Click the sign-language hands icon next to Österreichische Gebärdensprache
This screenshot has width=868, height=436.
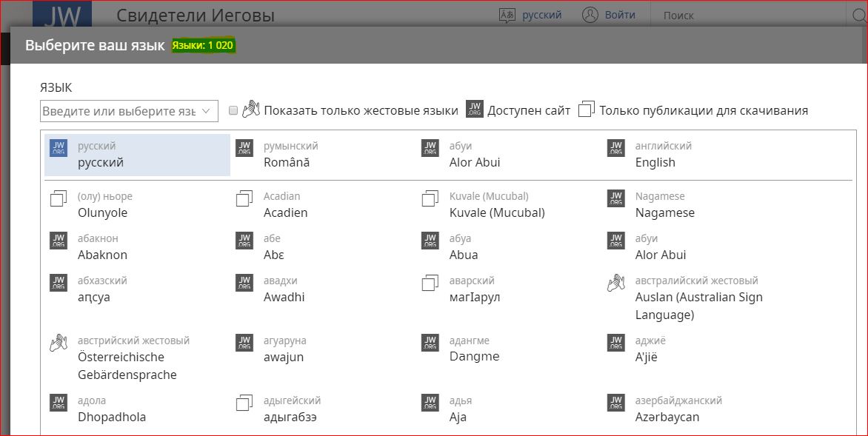pos(58,343)
